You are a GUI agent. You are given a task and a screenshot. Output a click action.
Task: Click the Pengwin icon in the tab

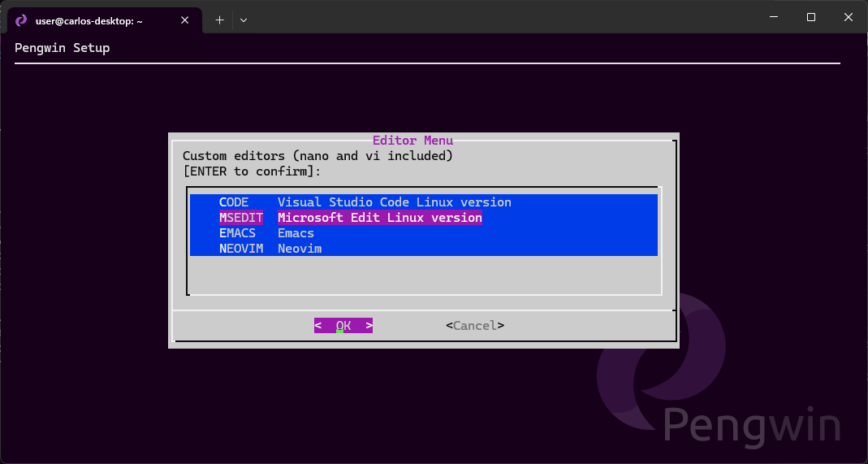[21, 20]
